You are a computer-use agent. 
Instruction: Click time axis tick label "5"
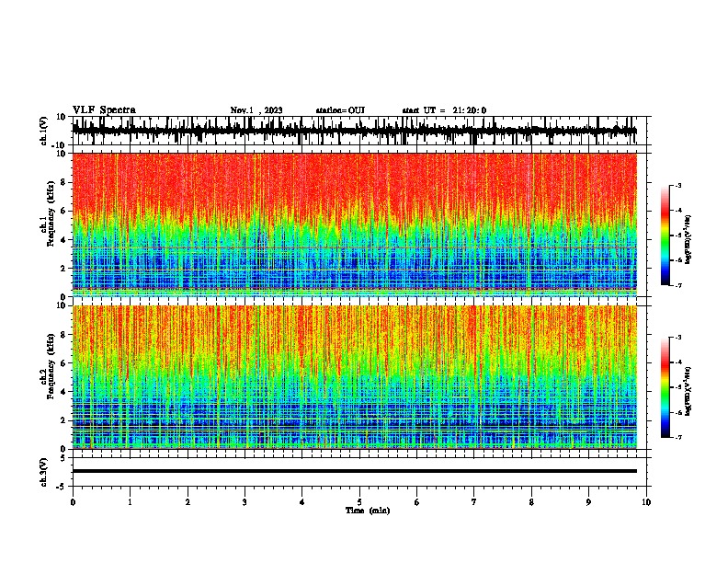tap(359, 502)
